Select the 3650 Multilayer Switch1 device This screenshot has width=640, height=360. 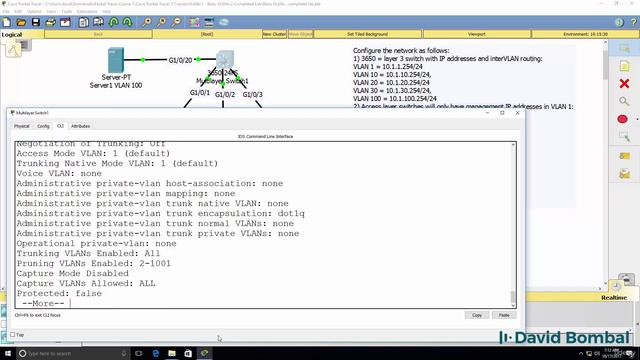pos(225,60)
